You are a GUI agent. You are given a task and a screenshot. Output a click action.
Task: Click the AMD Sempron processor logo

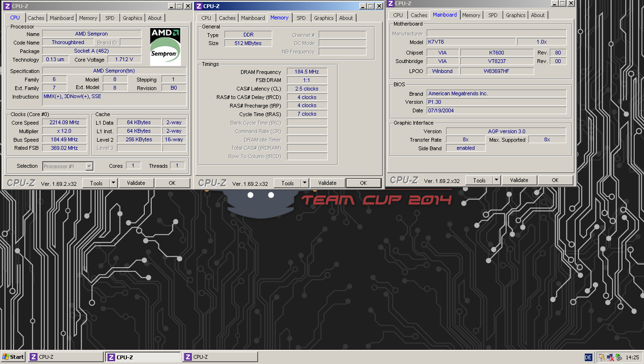point(165,48)
